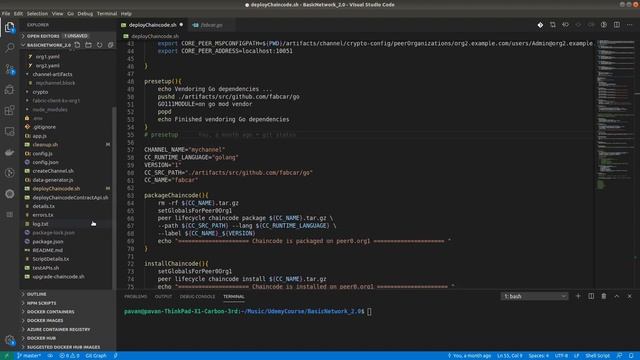Open the Debug menu

click(x=85, y=13)
